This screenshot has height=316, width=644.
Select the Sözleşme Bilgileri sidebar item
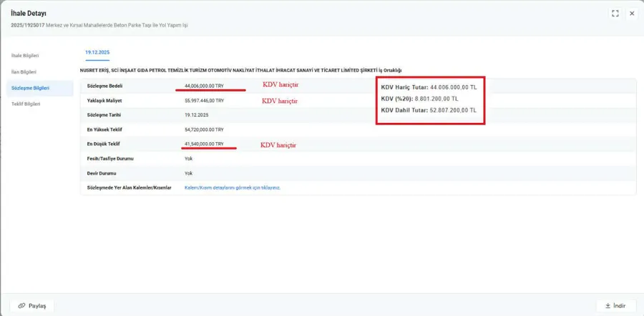point(30,88)
